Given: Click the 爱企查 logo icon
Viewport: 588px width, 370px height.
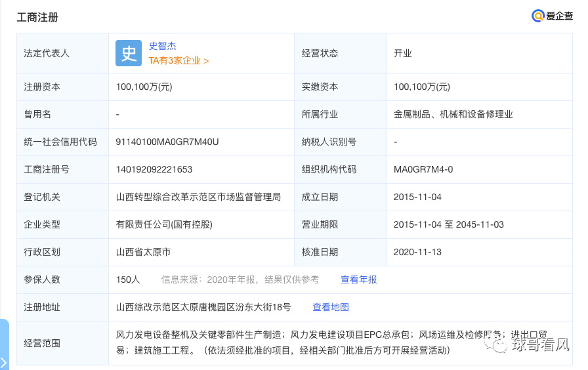Looking at the screenshot, I should click(x=538, y=16).
